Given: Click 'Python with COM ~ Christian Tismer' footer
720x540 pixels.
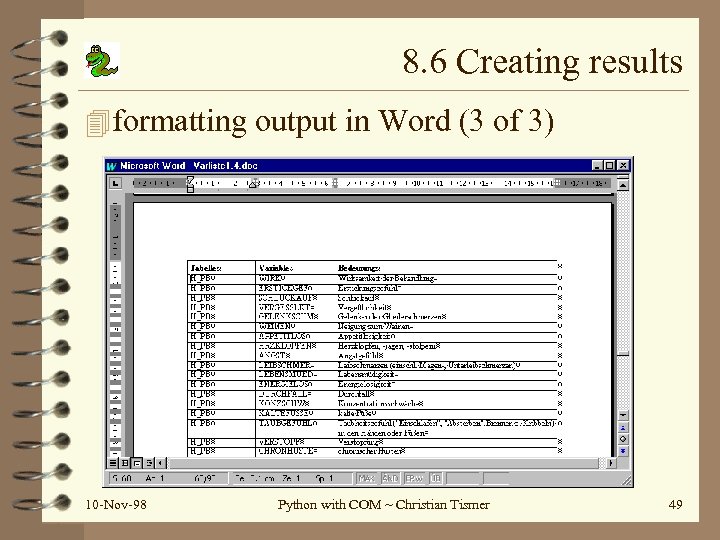Looking at the screenshot, I should 383,505.
